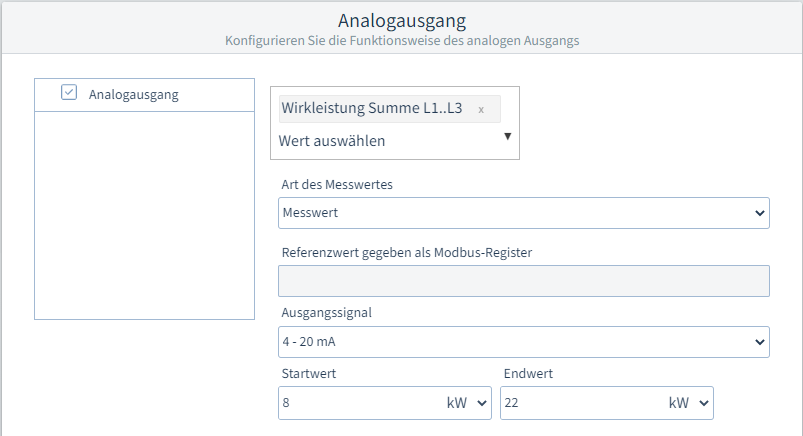Click the 'Referenzwert gegeben als Modbus-Register' label
803x436 pixels.
coord(406,252)
